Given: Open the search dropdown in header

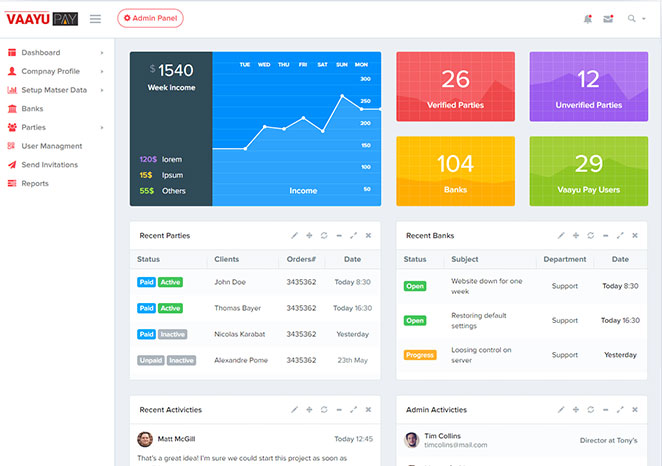Looking at the screenshot, I should tap(635, 18).
